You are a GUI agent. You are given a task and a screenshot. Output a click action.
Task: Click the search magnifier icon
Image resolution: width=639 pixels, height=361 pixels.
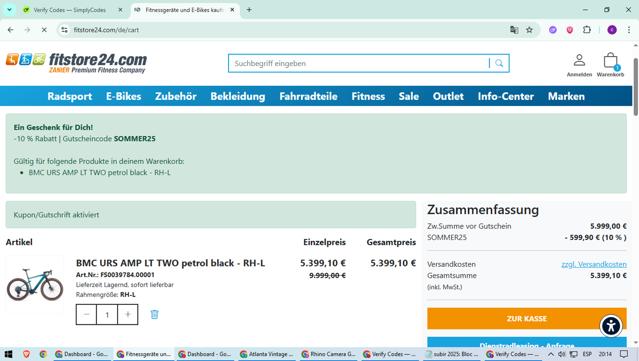[x=499, y=63]
